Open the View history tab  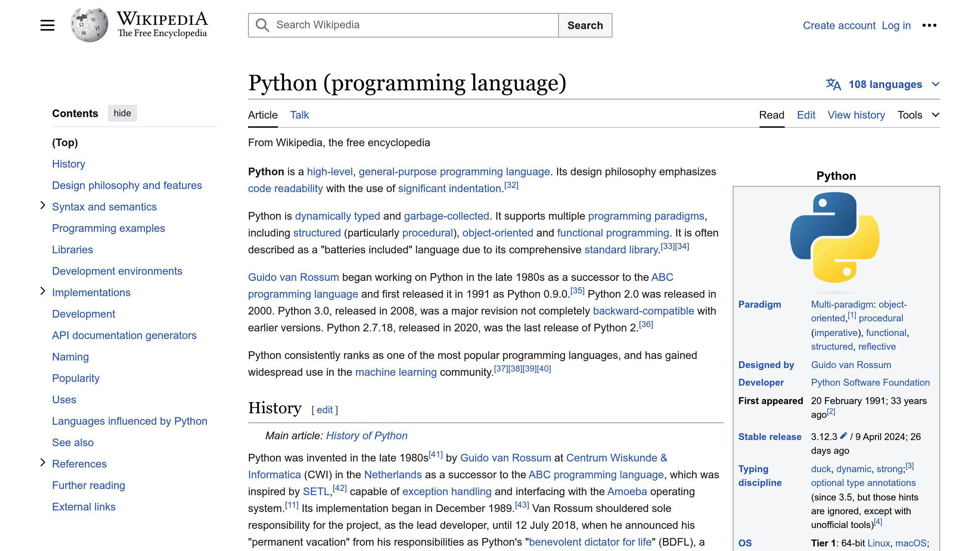pos(856,115)
